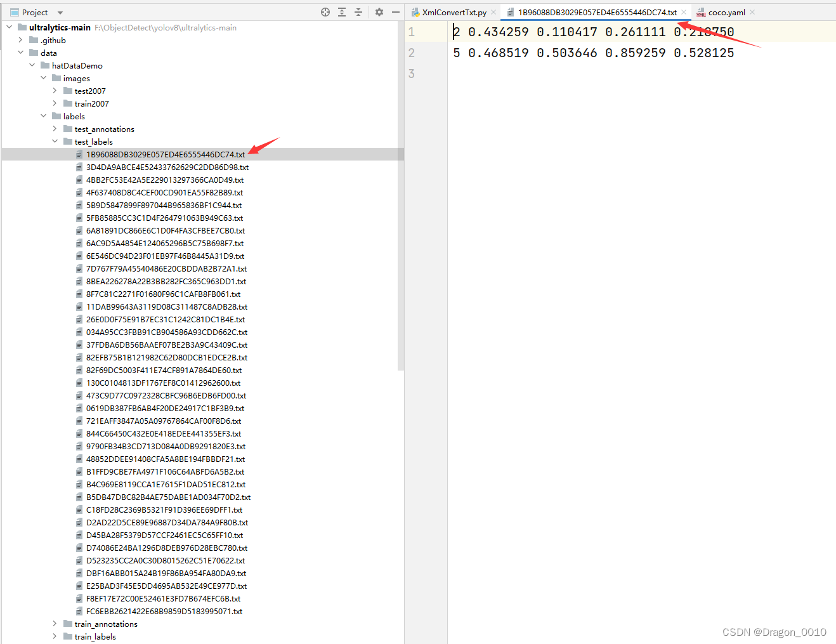836x644 pixels.
Task: Click file icon of 6AC9D5A4854E124065296B5C75B698F7.txt
Action: (x=79, y=243)
